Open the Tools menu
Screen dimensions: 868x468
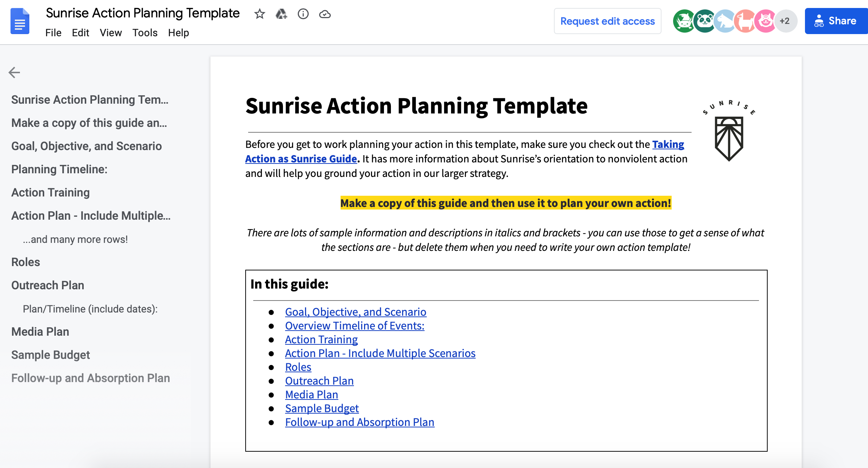(145, 33)
